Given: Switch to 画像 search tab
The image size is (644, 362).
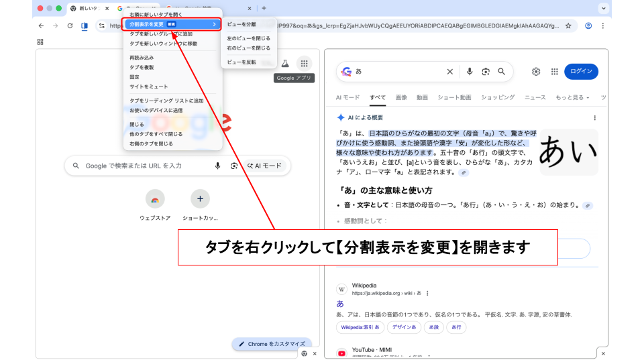Looking at the screenshot, I should click(401, 97).
